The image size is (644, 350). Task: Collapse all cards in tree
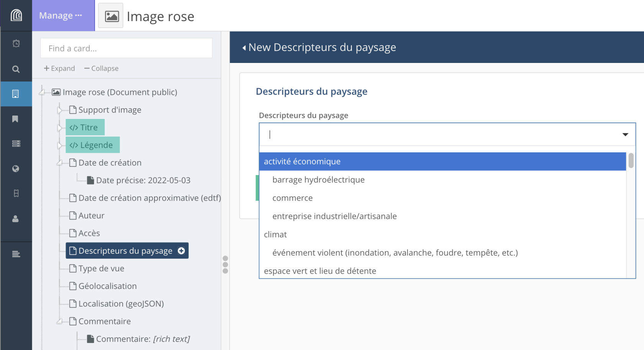click(x=102, y=68)
